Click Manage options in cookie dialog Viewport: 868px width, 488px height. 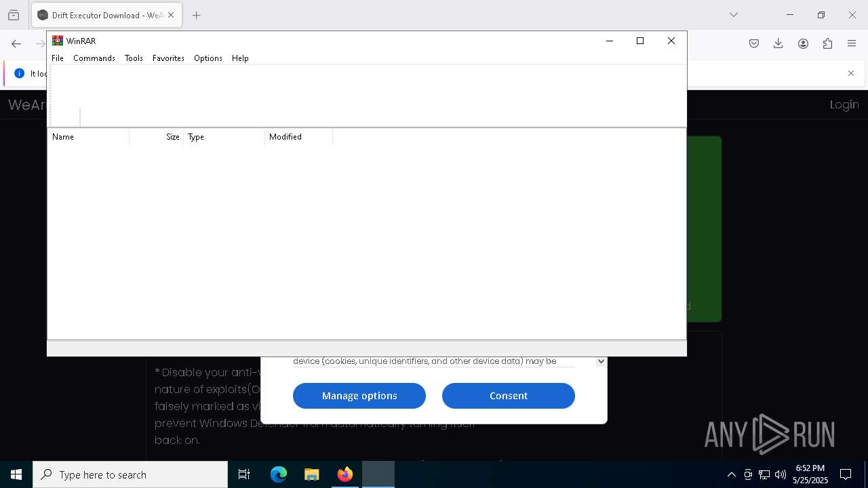[359, 396]
